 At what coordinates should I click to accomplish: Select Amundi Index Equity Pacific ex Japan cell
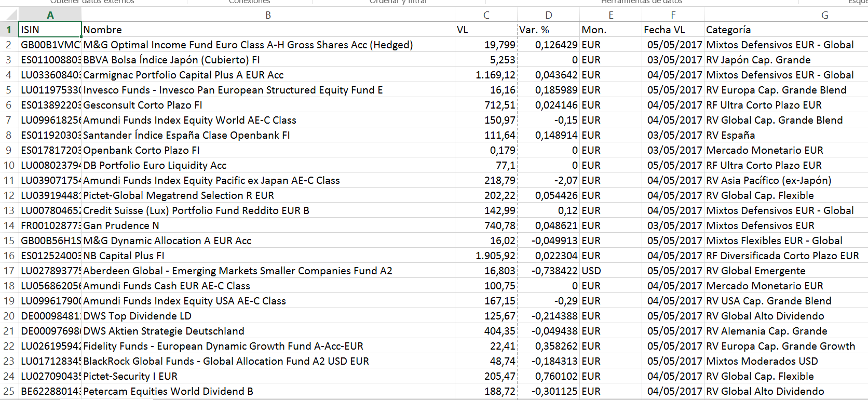click(x=268, y=180)
